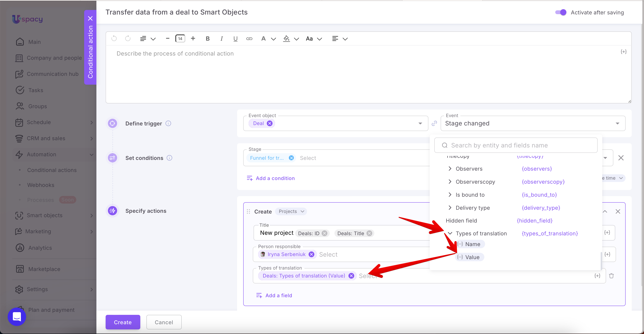
Task: Delete the Types of translation field with the trash icon
Action: (x=611, y=276)
